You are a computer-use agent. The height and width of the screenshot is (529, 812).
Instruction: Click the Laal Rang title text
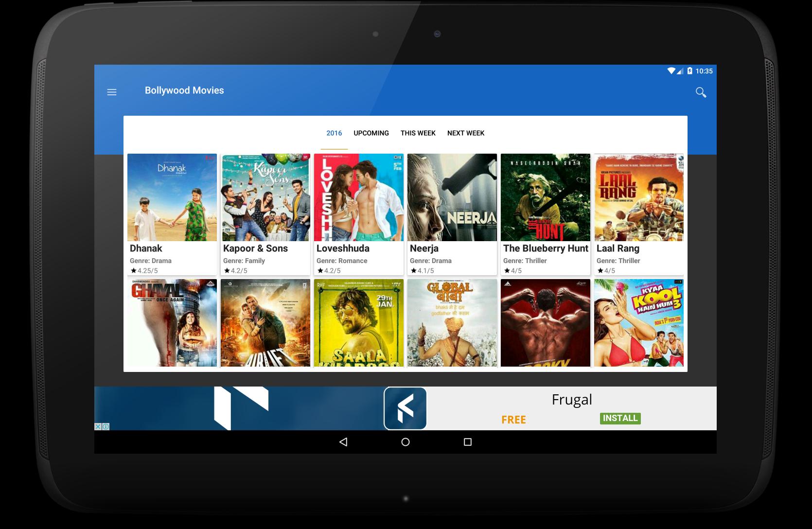618,249
